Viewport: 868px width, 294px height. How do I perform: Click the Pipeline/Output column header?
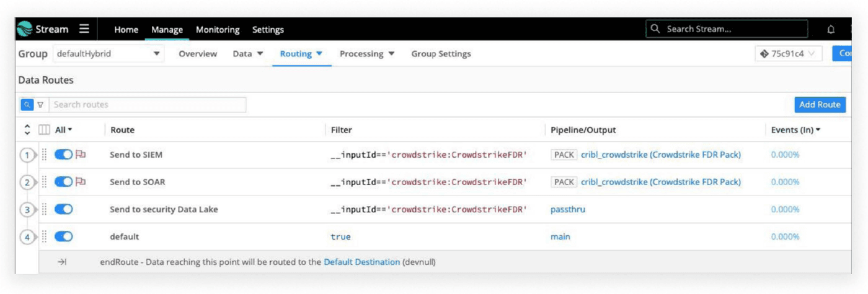pos(583,130)
